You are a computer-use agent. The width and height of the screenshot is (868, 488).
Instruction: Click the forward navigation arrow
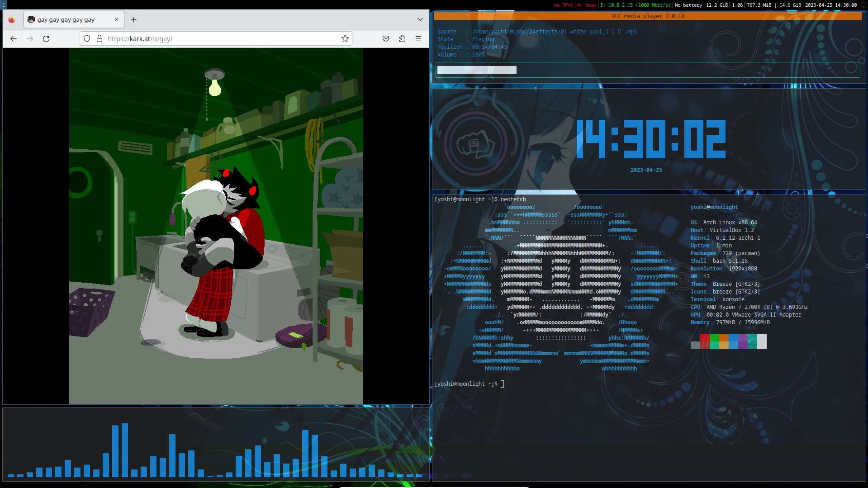pos(30,39)
